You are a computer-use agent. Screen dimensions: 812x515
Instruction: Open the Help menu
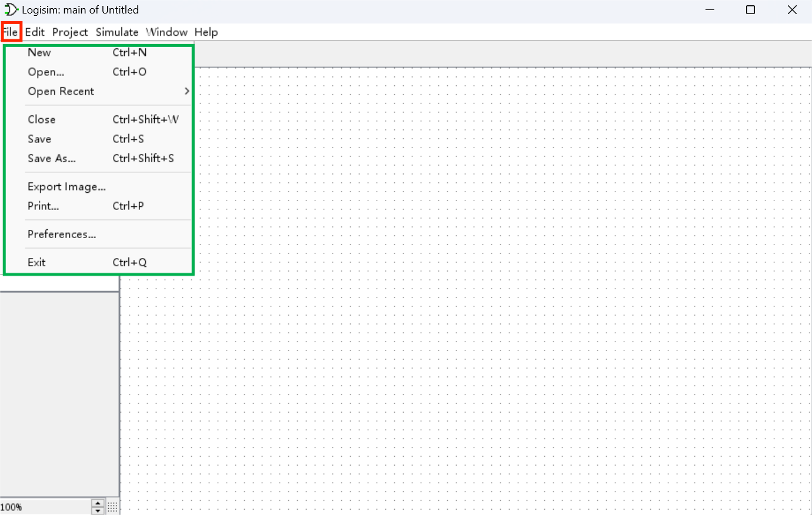click(x=206, y=32)
